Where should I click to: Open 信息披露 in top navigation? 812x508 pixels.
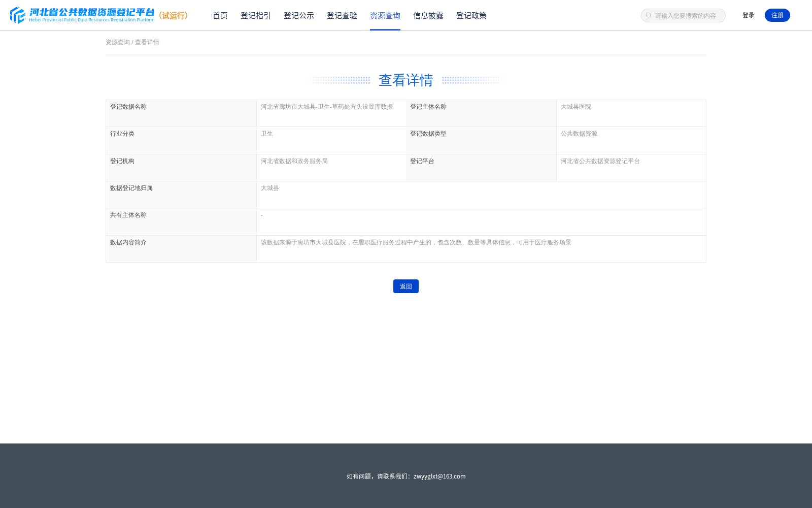pos(428,16)
